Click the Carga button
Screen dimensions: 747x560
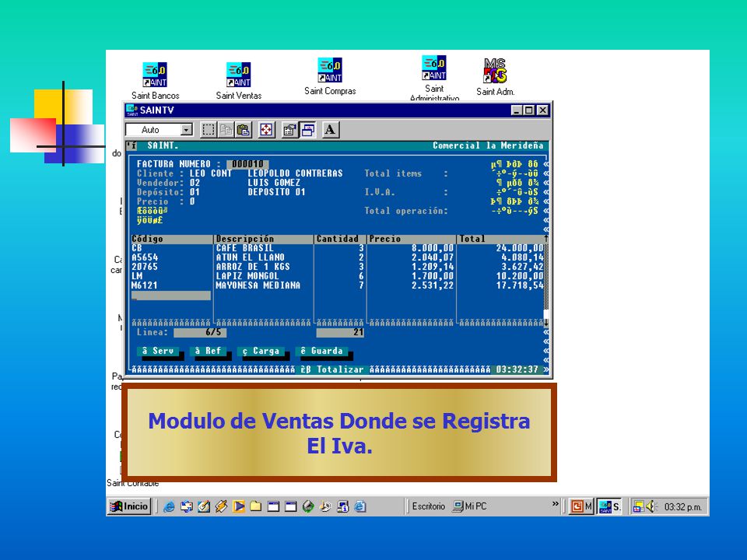pyautogui.click(x=261, y=351)
